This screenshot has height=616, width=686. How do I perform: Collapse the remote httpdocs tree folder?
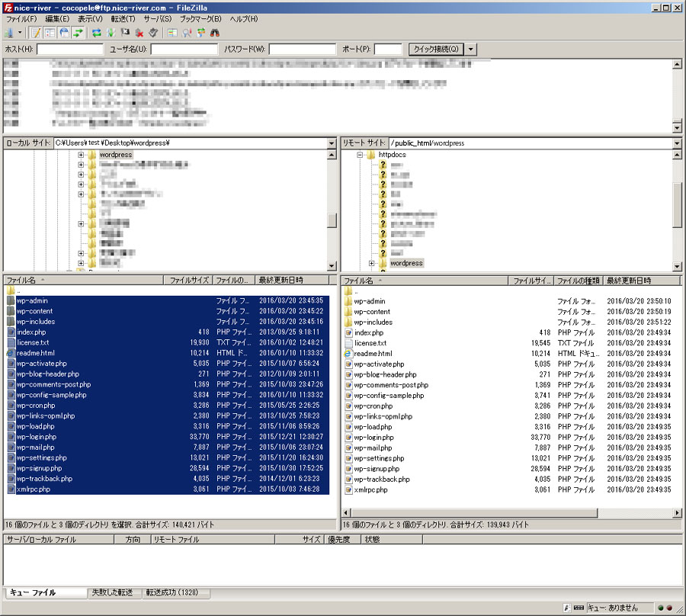click(360, 155)
